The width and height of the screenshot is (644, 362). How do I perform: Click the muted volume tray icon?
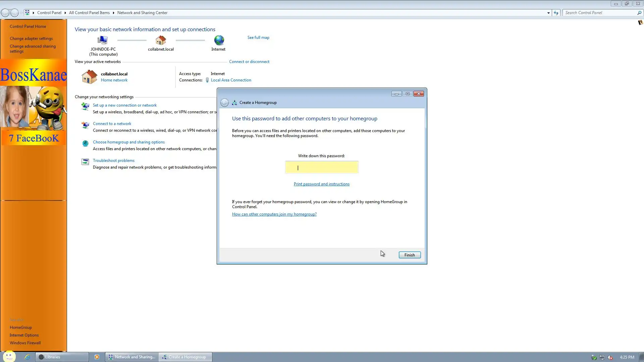click(610, 357)
